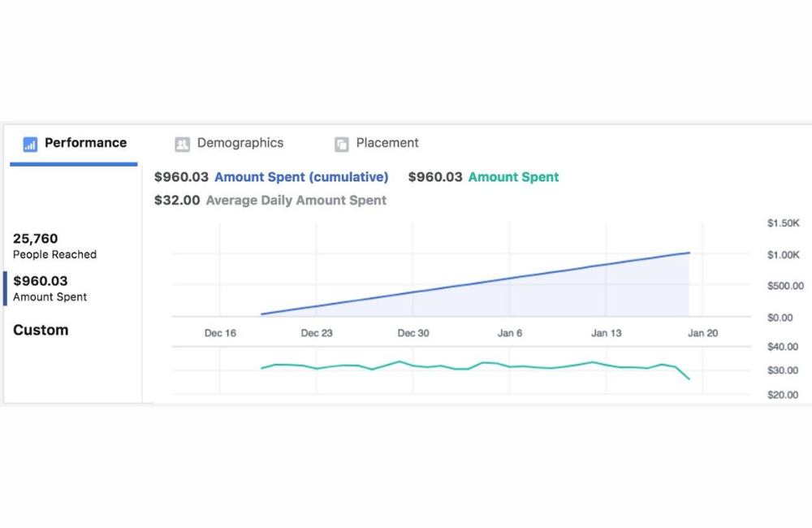The height and width of the screenshot is (528, 812).
Task: Select the People Reached metric
Action: 54,246
